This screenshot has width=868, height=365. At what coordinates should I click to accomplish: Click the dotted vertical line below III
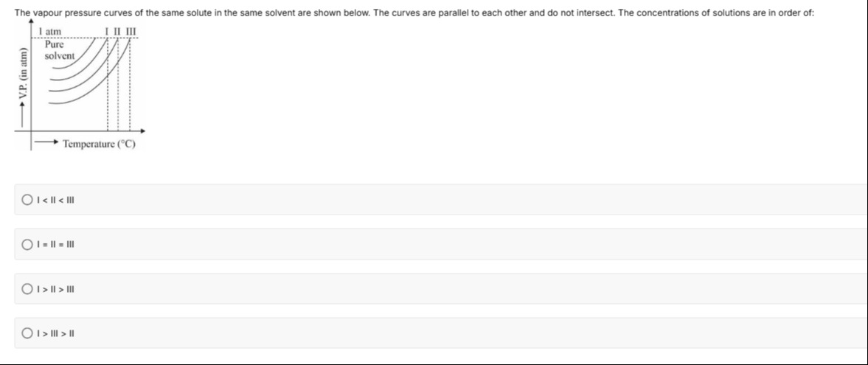tap(129, 84)
